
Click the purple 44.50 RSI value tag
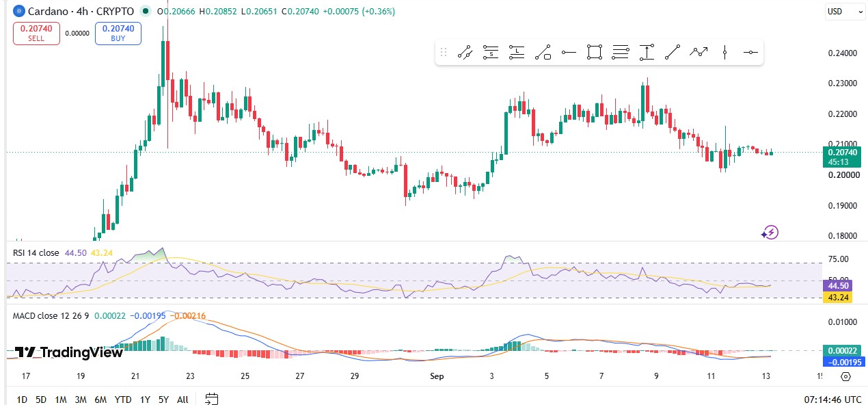[x=837, y=286]
